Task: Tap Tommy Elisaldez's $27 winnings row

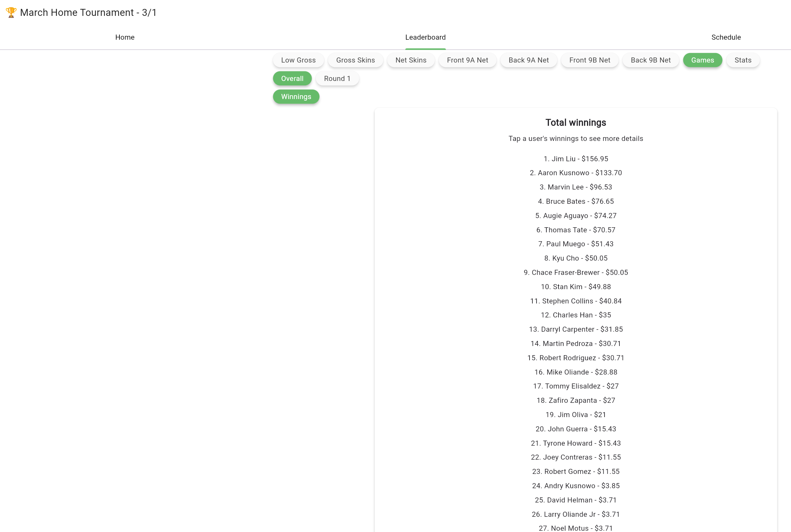Action: tap(575, 386)
